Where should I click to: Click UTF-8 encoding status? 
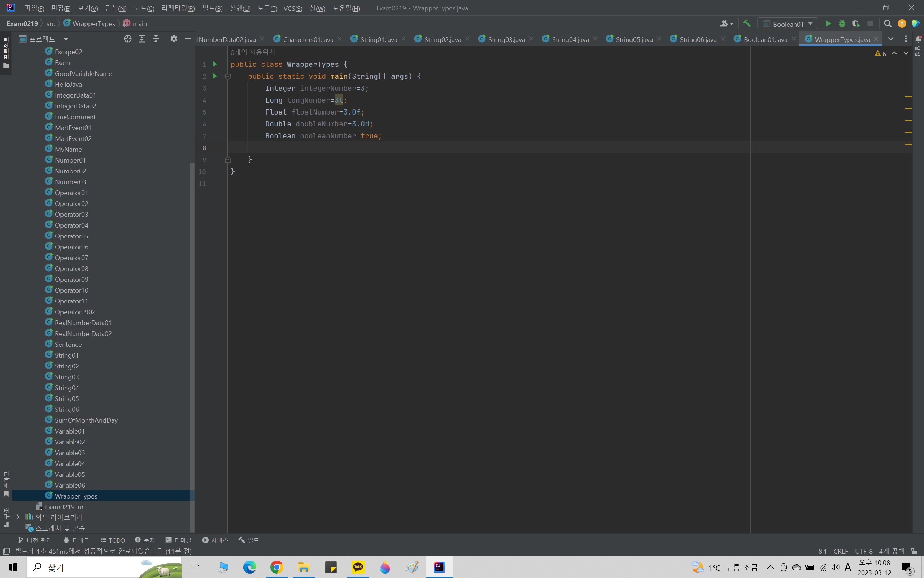coord(864,551)
